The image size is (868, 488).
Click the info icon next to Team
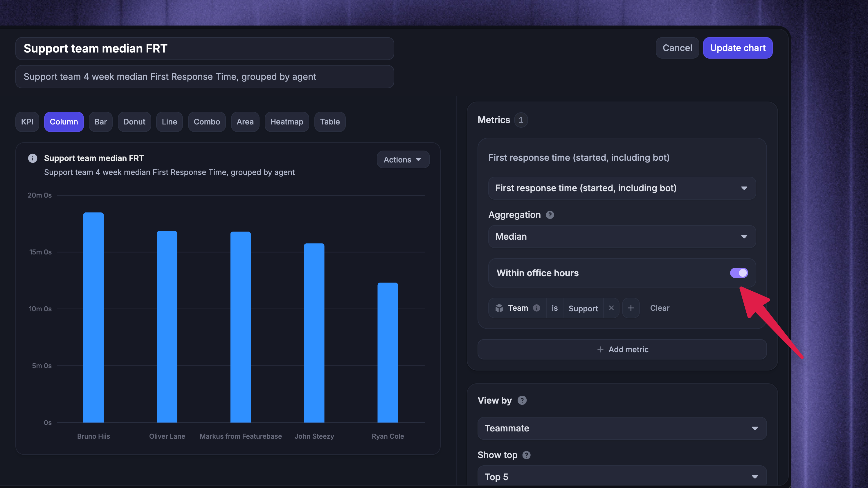pyautogui.click(x=537, y=308)
